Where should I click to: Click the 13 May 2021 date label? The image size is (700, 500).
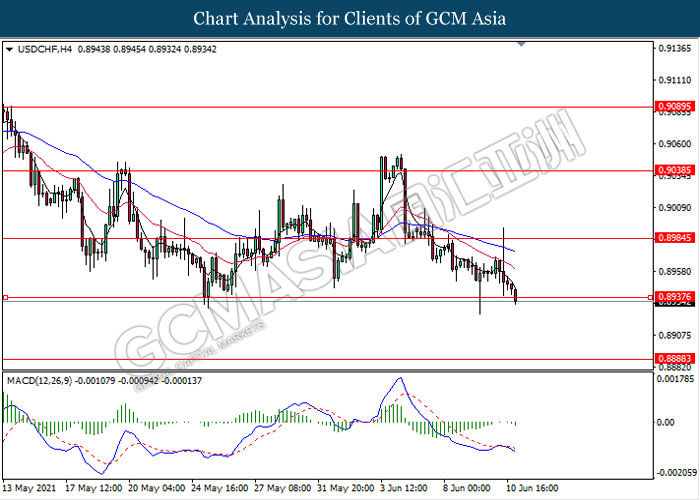(29, 488)
